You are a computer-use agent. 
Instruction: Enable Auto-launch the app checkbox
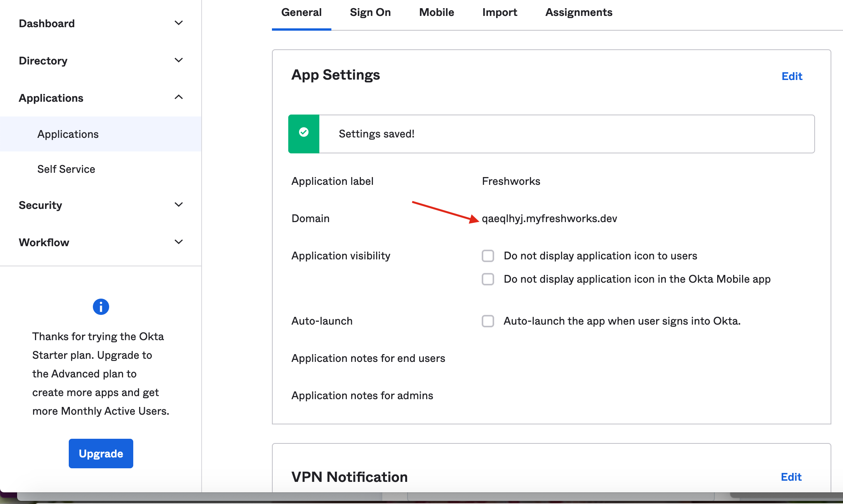[x=488, y=321]
